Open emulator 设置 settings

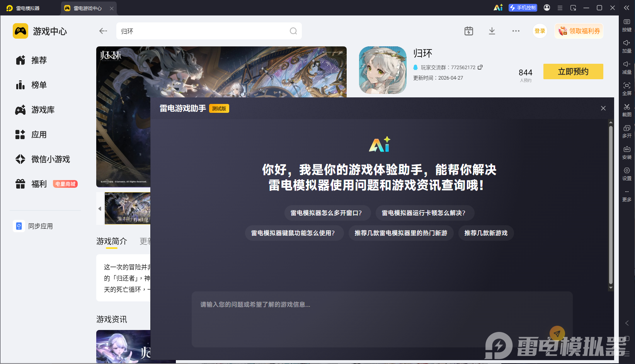pos(627,174)
